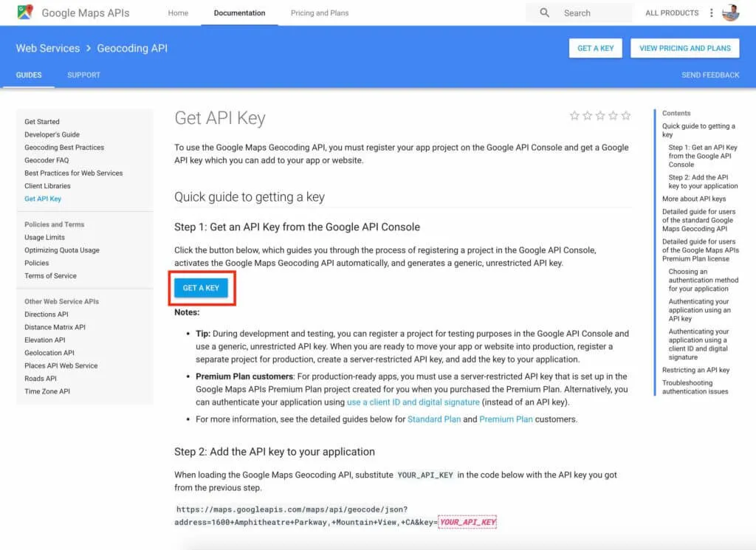This screenshot has height=550, width=756.
Task: Open Geocoder FAQ in sidebar
Action: point(47,160)
